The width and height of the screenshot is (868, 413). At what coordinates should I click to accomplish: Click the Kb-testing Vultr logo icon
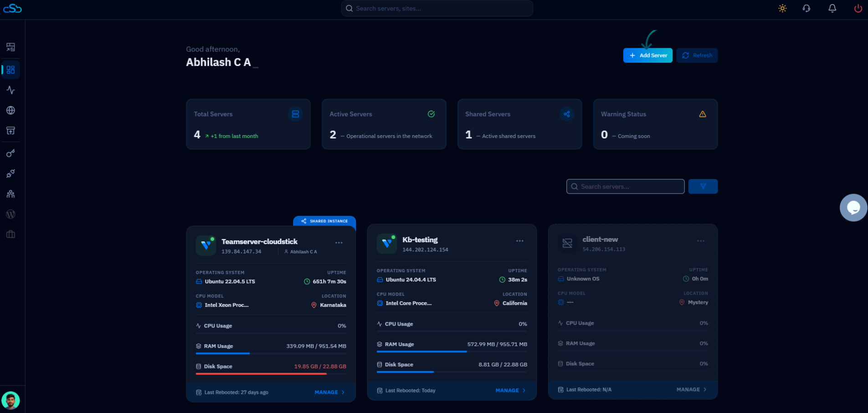pyautogui.click(x=386, y=243)
